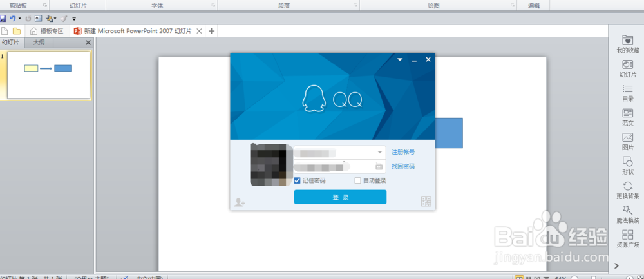Open the customize quick access toolbar arrow

tap(74, 19)
